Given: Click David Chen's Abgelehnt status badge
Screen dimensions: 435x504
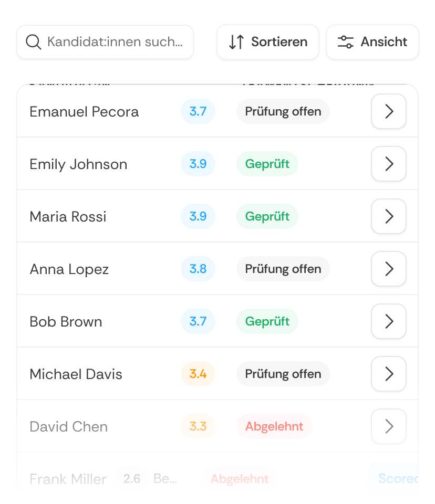Looking at the screenshot, I should (274, 426).
